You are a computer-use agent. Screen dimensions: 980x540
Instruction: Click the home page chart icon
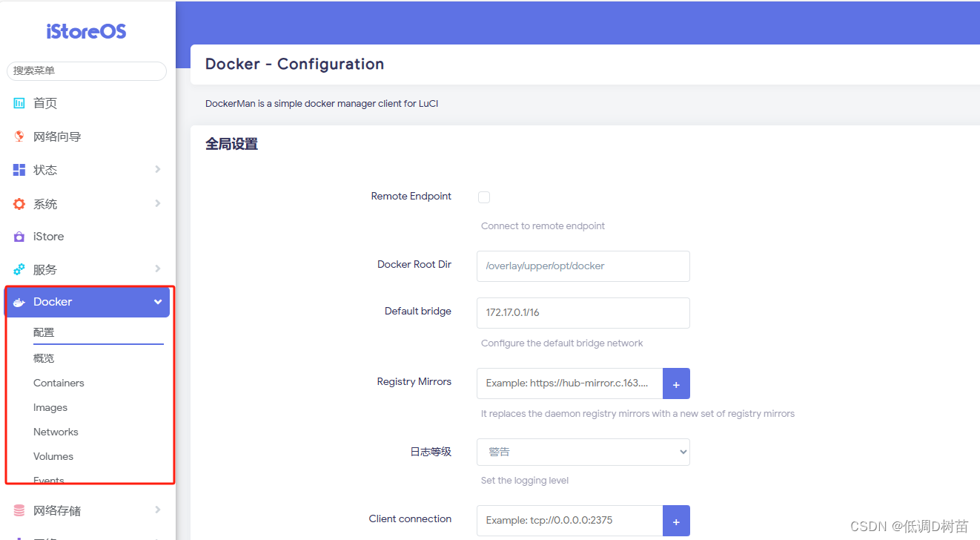(x=19, y=103)
